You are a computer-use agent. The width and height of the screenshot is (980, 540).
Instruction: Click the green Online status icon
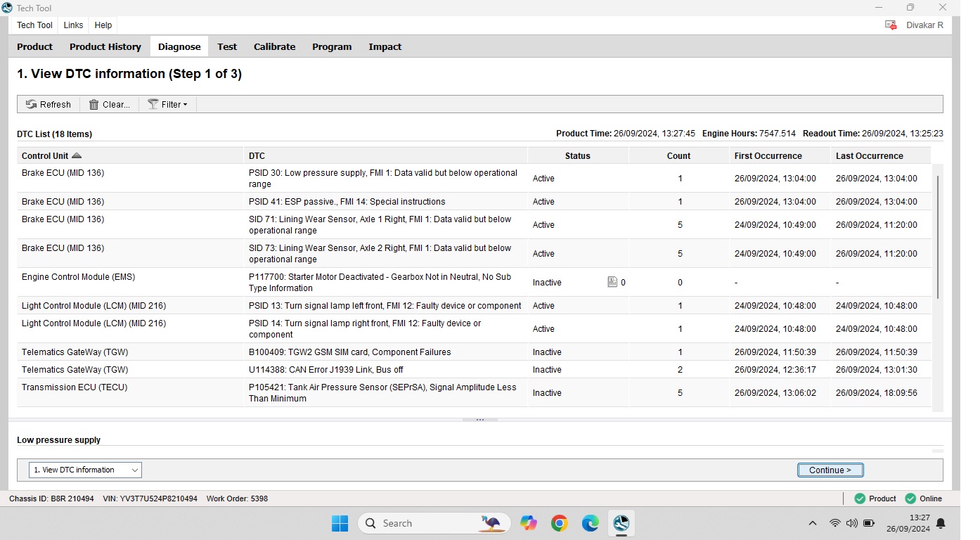910,499
